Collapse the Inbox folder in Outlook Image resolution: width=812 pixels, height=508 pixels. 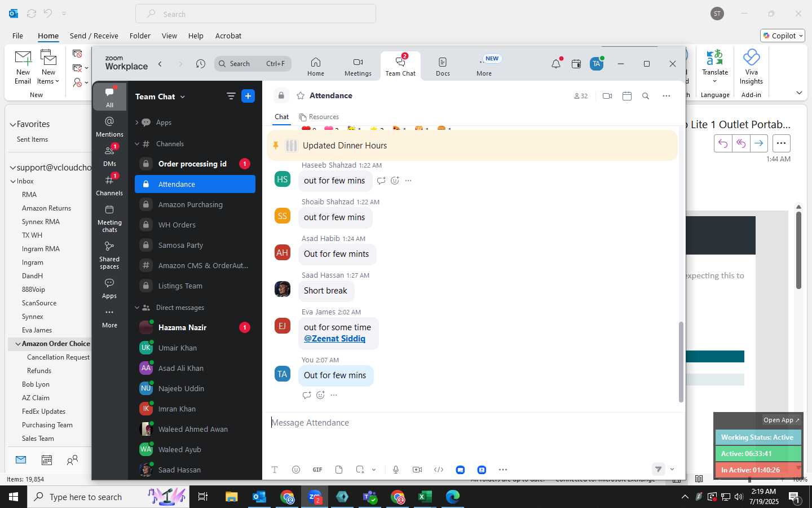pos(12,181)
